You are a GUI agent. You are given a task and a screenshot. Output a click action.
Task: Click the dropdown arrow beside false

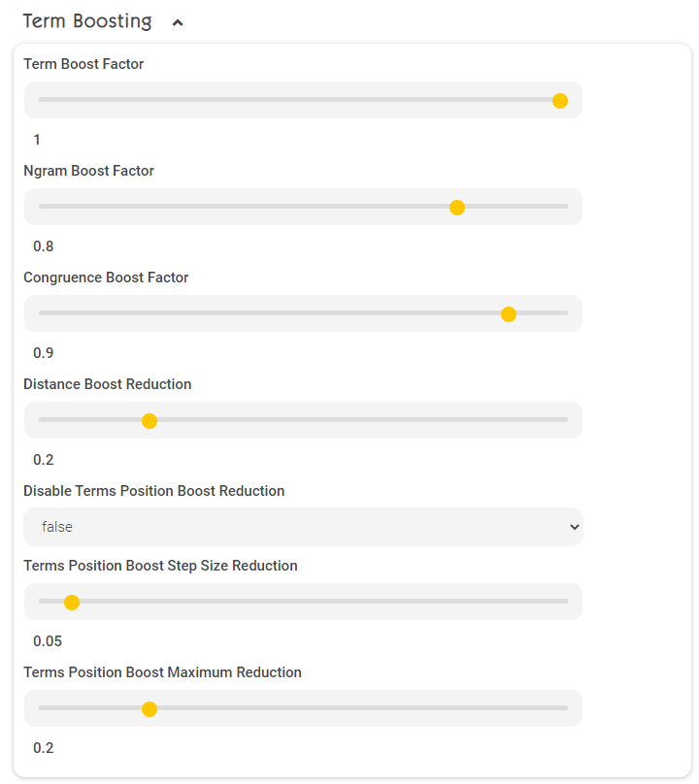575,527
